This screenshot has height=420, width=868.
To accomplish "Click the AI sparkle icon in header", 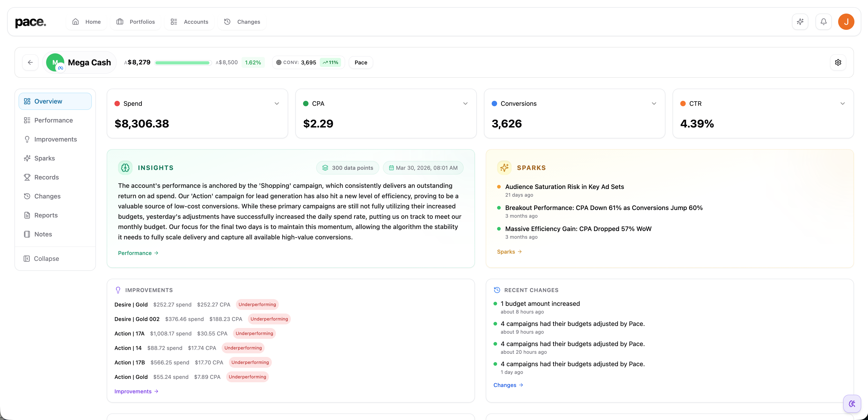I will point(800,22).
